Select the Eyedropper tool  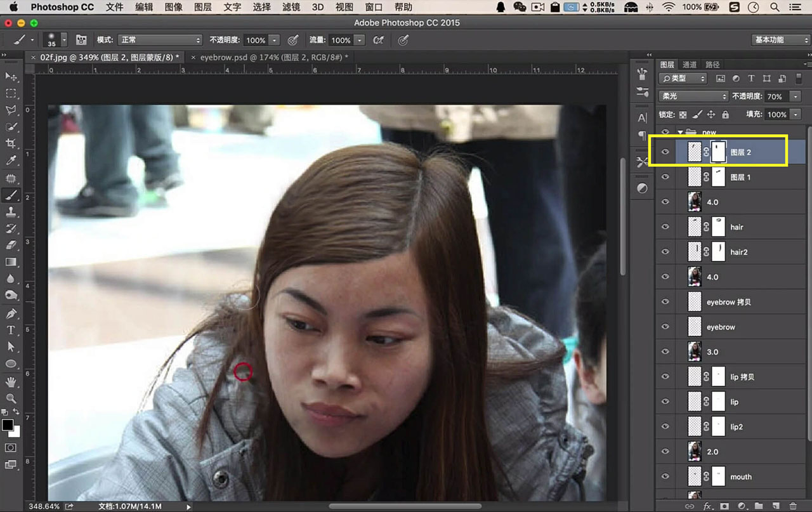pyautogui.click(x=11, y=161)
